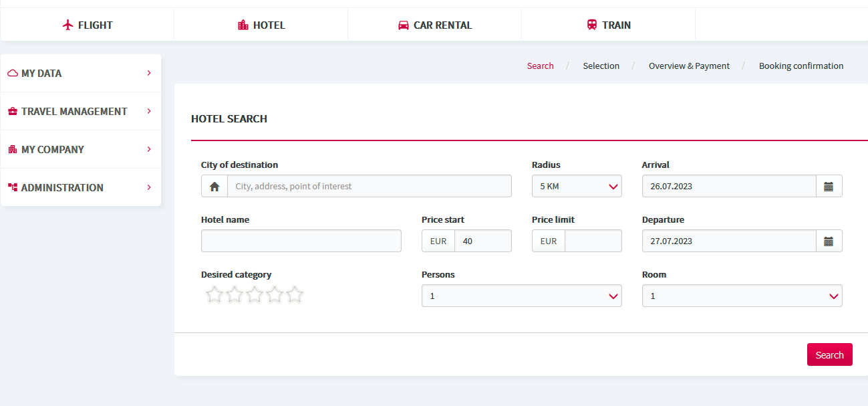Expand Travel Management using its chevron arrow
Image resolution: width=868 pixels, height=406 pixels.
149,111
